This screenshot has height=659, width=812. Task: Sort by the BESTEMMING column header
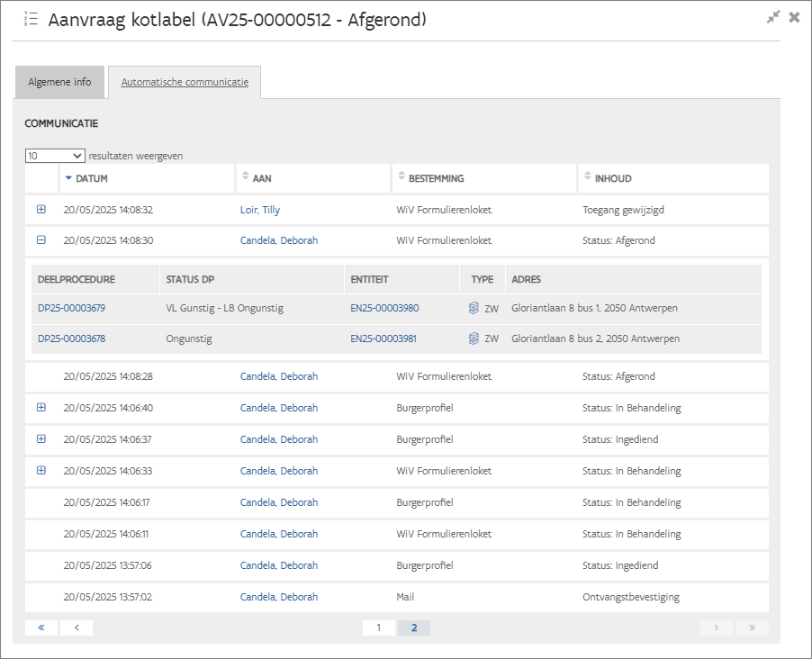pyautogui.click(x=436, y=178)
